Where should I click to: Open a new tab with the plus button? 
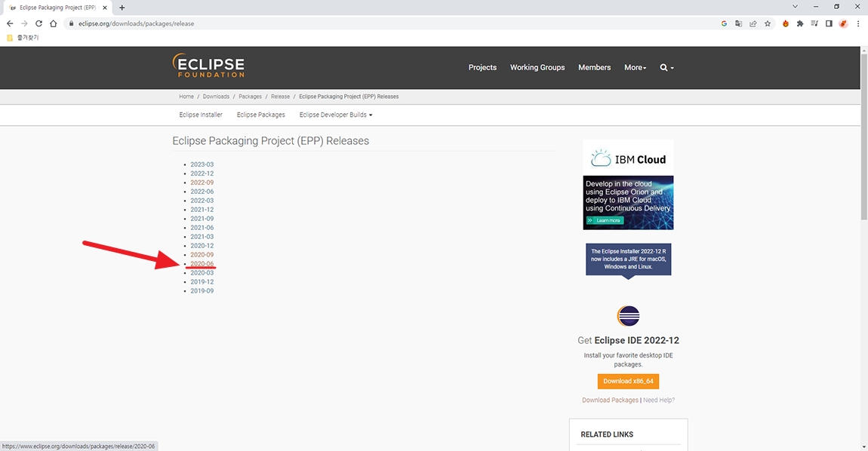tap(122, 8)
